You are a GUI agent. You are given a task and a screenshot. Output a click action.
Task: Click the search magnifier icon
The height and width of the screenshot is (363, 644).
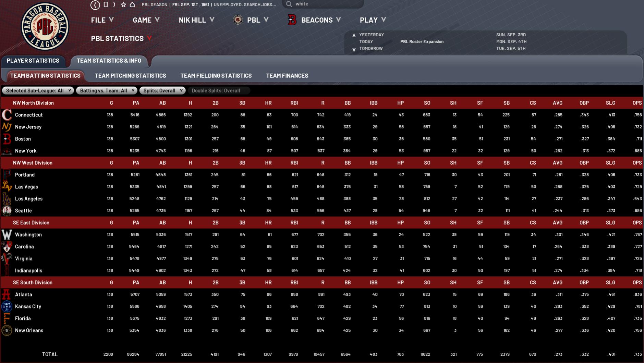click(289, 4)
